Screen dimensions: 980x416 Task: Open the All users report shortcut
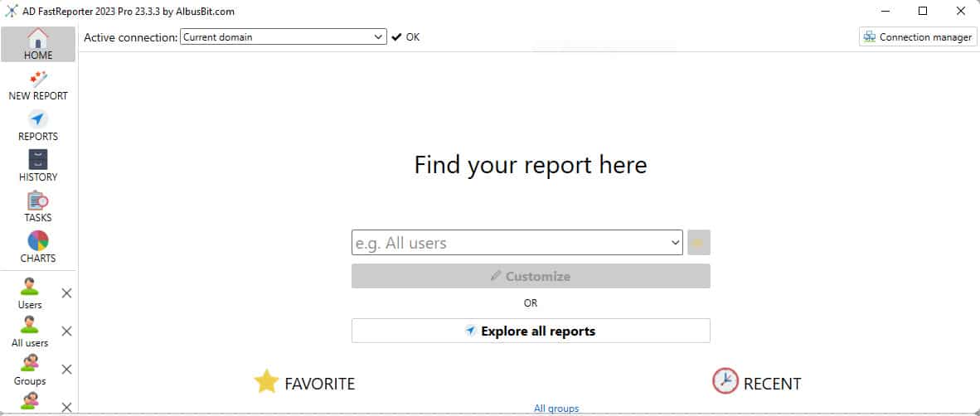tap(29, 331)
